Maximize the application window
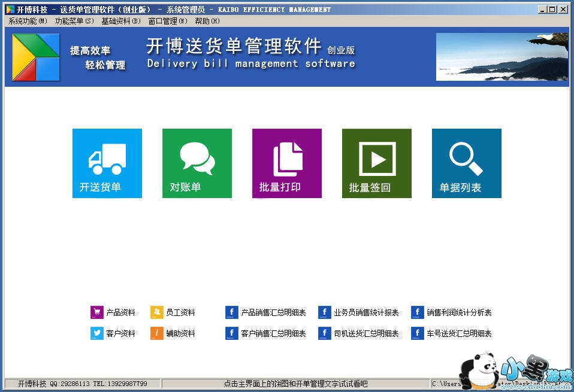 click(x=552, y=10)
